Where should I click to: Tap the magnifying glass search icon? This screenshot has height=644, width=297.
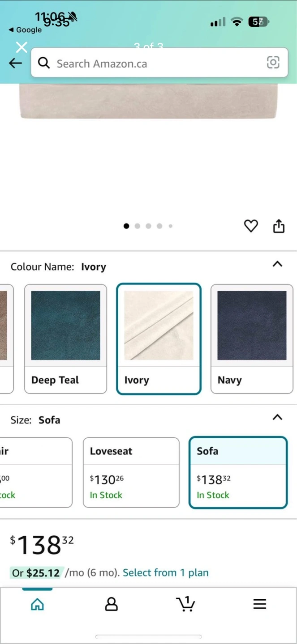click(x=44, y=63)
